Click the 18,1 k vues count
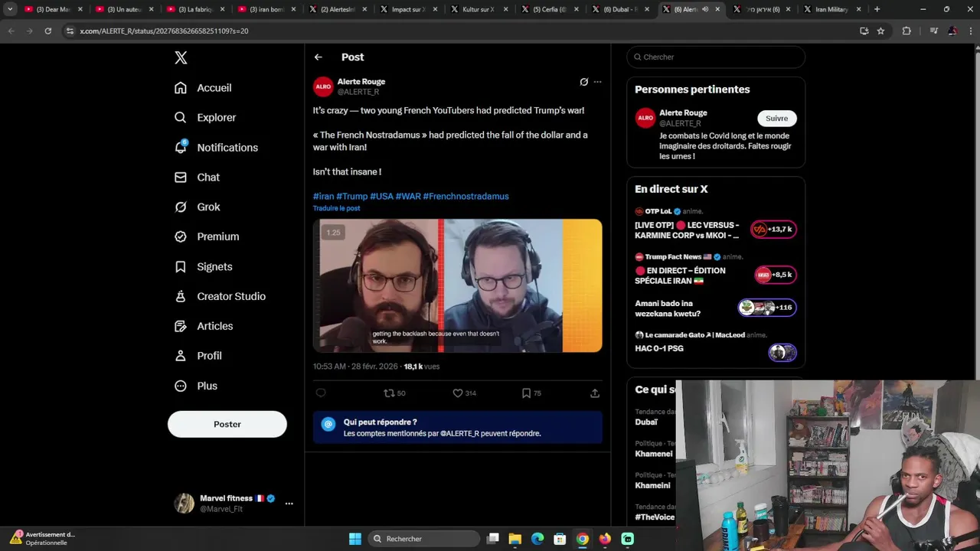This screenshot has width=980, height=551. tap(422, 367)
